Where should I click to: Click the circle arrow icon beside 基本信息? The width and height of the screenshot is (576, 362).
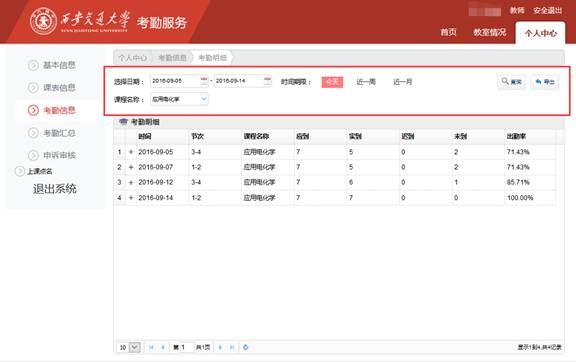[33, 65]
